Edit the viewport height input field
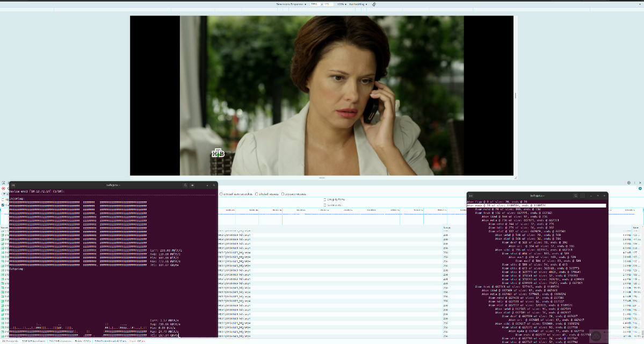 coord(328,4)
